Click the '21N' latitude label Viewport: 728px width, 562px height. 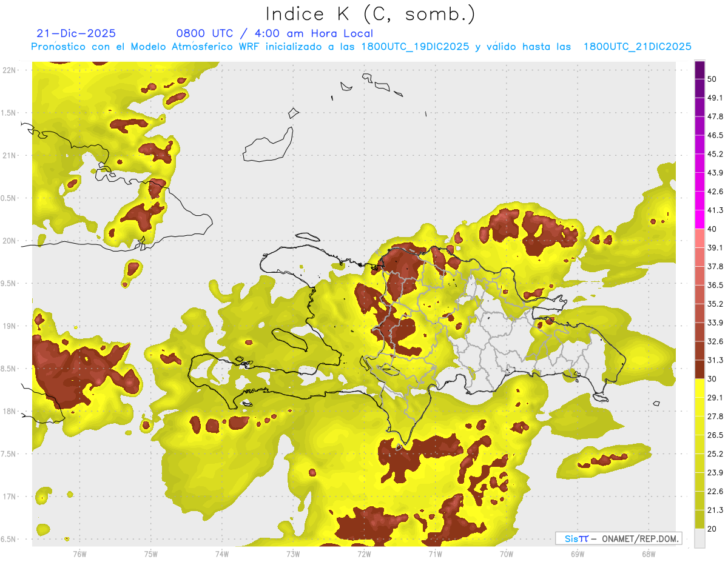[8, 155]
